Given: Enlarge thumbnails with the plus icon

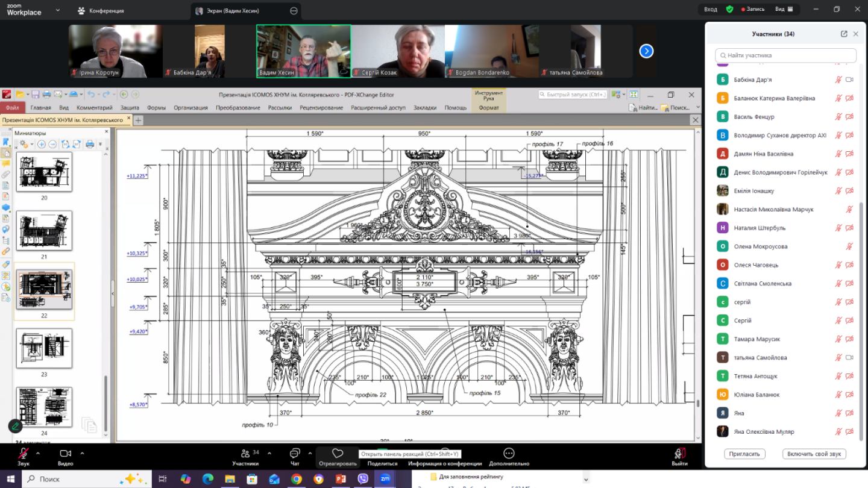Looking at the screenshot, I should (x=42, y=144).
